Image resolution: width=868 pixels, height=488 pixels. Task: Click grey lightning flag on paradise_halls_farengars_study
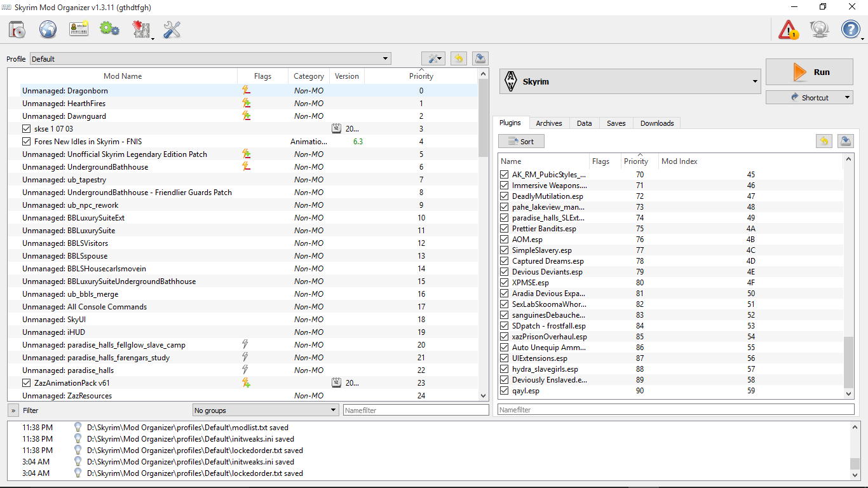(x=245, y=358)
